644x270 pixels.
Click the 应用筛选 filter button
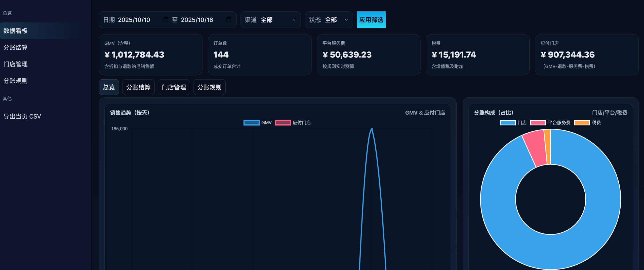(371, 20)
